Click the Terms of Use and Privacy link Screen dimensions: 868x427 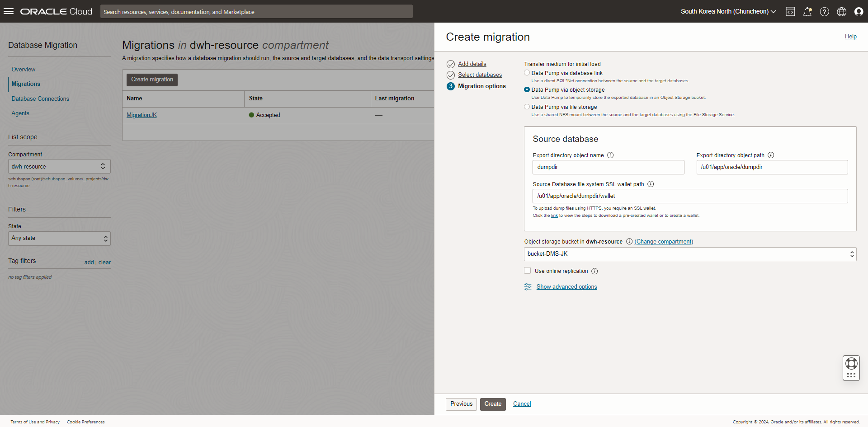click(35, 422)
